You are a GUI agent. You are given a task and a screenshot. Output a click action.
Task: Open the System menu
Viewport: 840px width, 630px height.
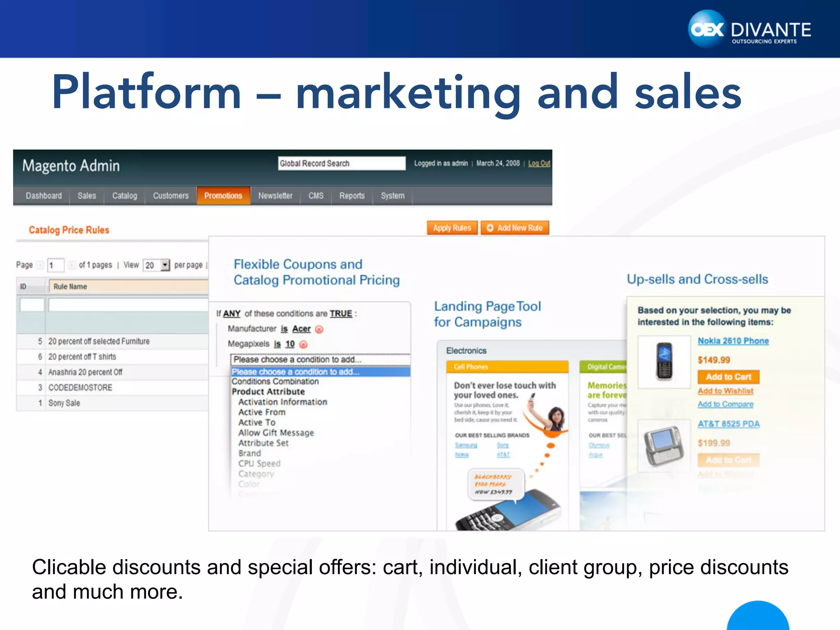pyautogui.click(x=393, y=196)
